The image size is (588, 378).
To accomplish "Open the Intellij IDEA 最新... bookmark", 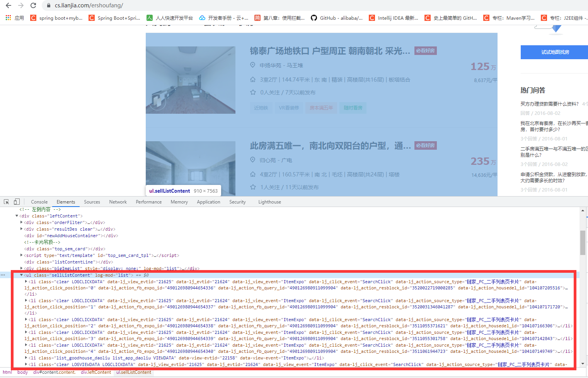I will (394, 18).
